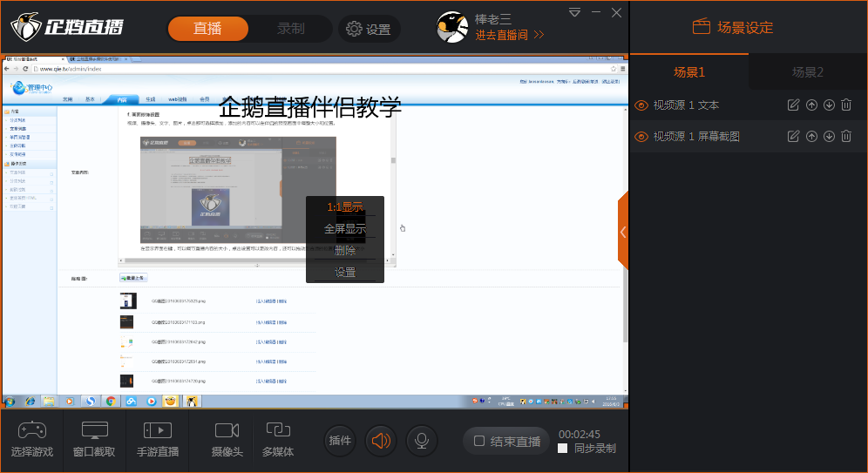Click Internet Explorer icon in captured taskbar

(x=30, y=401)
